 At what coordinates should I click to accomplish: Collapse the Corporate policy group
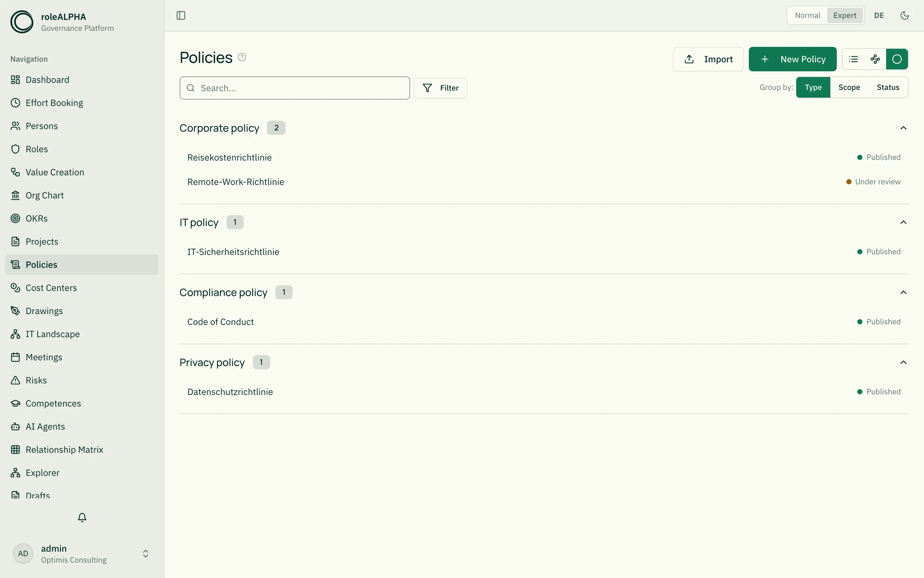903,128
